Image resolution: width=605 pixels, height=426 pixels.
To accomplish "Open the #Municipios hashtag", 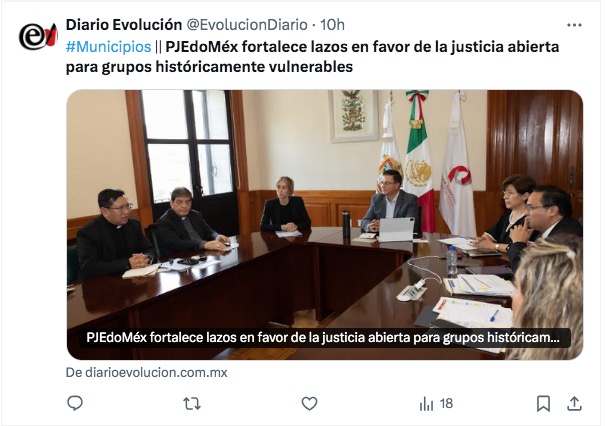I will tap(108, 47).
